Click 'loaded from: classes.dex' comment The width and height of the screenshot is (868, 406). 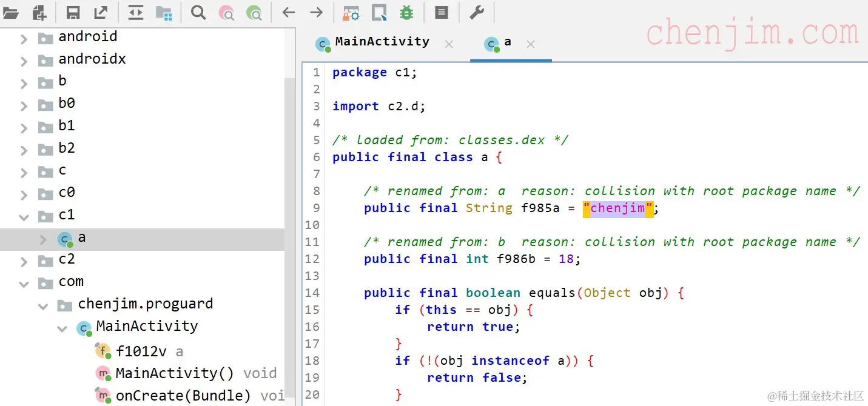(450, 141)
